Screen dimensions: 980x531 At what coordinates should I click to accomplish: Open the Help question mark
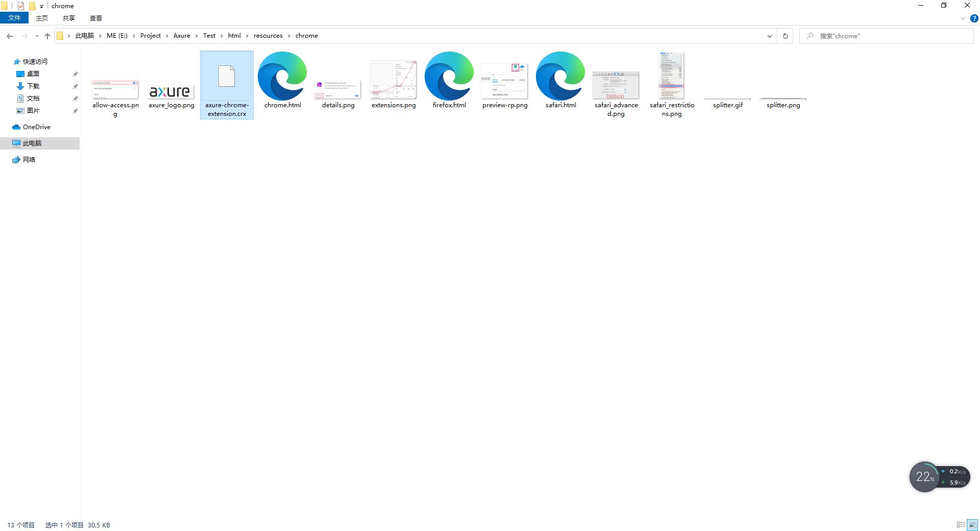point(974,18)
